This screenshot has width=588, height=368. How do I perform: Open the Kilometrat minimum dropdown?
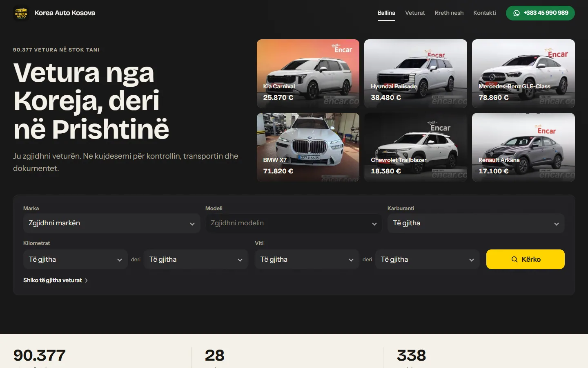click(x=75, y=259)
